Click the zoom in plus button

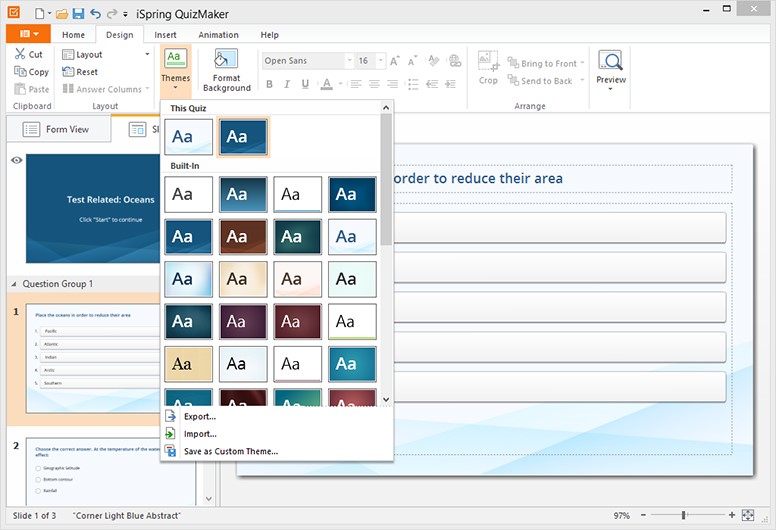coord(732,515)
